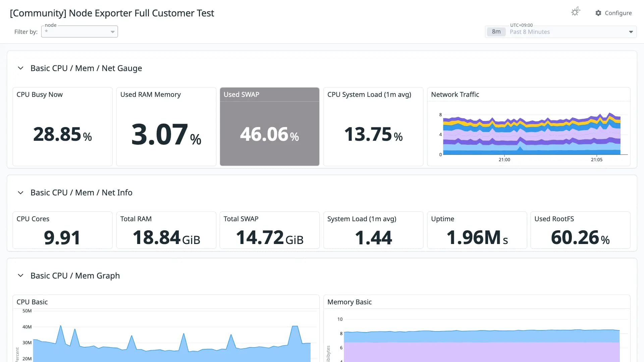Viewport: 644px width, 362px height.
Task: Click the Configure gear icon
Action: click(x=598, y=13)
